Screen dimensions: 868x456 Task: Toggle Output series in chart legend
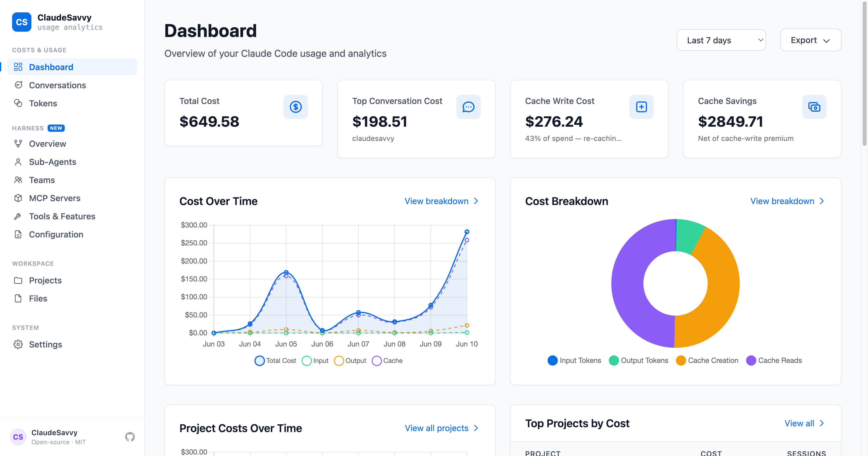coord(350,361)
